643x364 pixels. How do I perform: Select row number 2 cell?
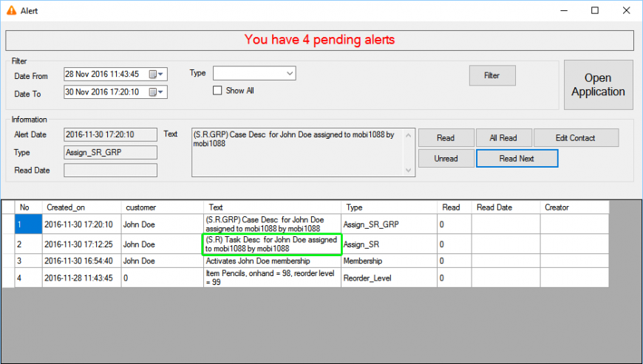click(28, 244)
